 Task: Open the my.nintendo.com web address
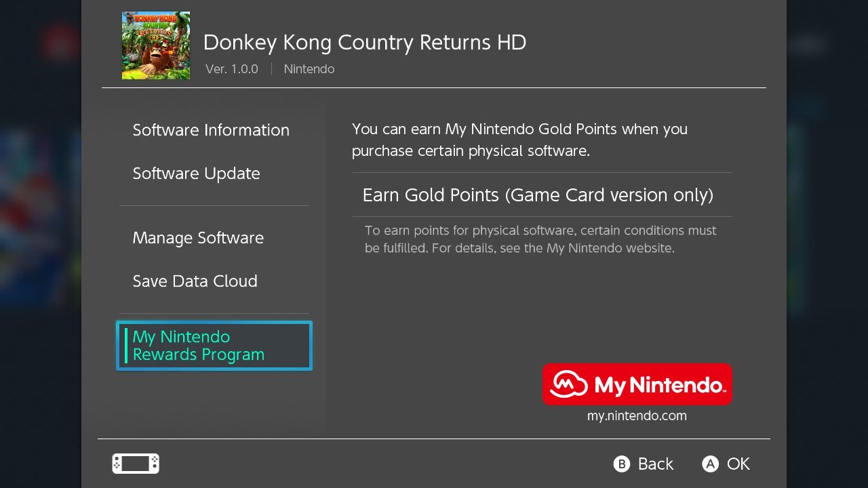(637, 416)
